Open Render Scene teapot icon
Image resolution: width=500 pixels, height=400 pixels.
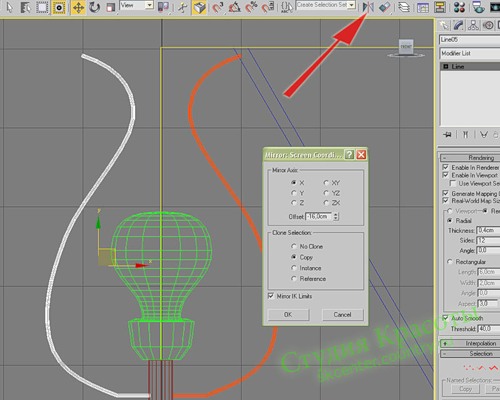pos(478,7)
